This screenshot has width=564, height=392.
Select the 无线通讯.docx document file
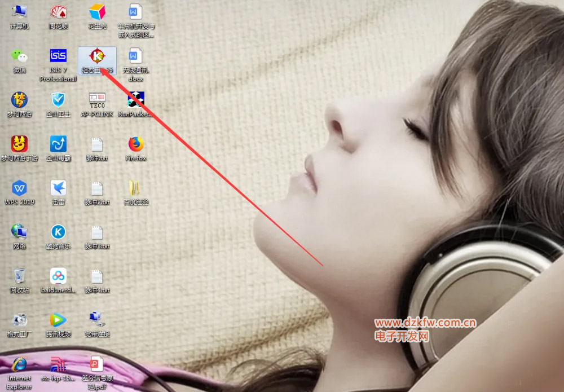click(x=136, y=56)
